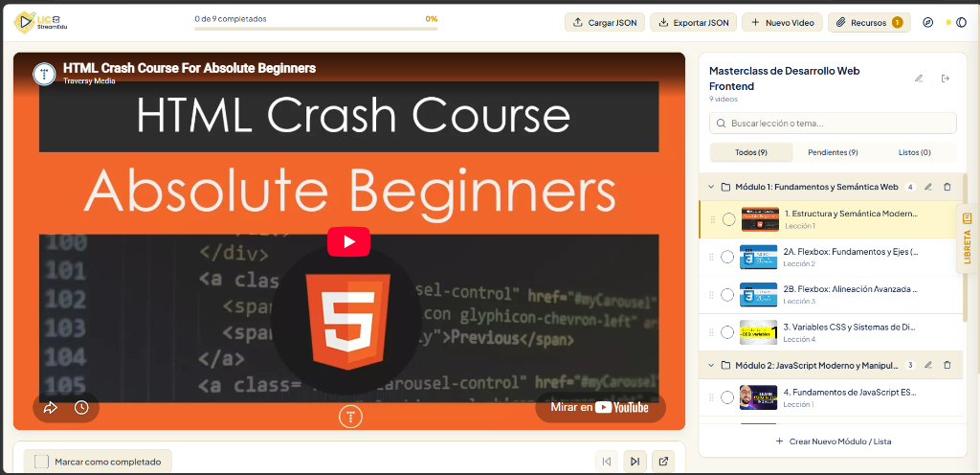The image size is (980, 475).
Task: Click Exportar JSON button
Action: tap(693, 22)
